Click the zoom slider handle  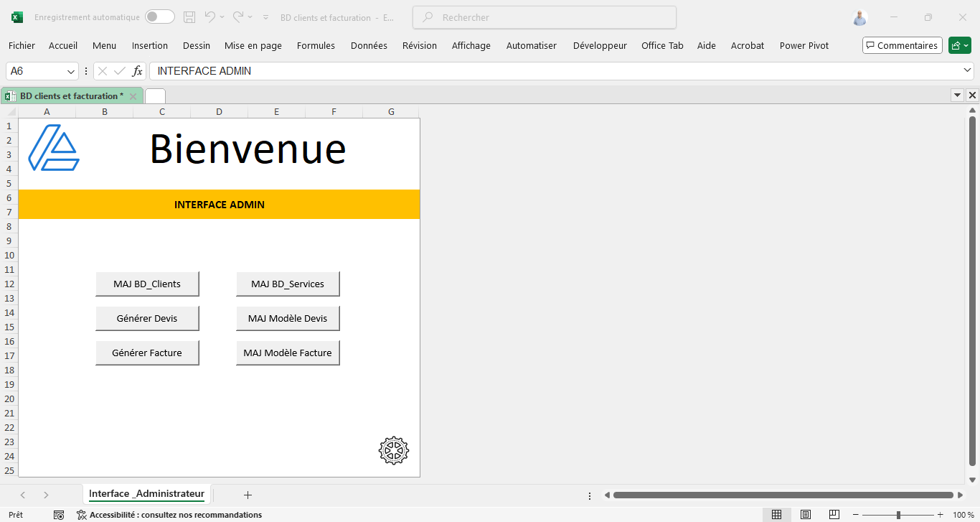click(898, 515)
